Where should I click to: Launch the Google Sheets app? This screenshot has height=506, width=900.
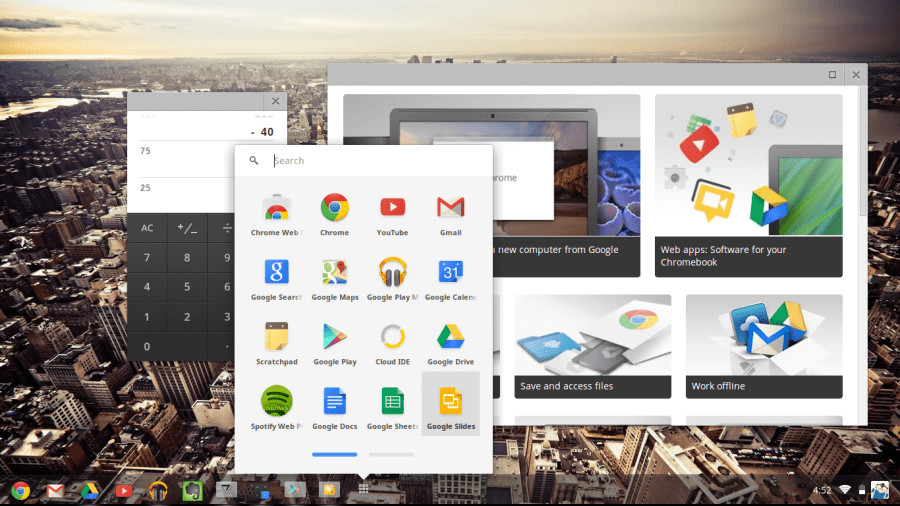(x=393, y=409)
